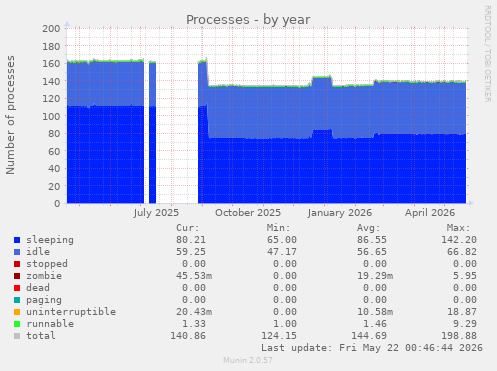Click the total legend color swatch

(17, 336)
